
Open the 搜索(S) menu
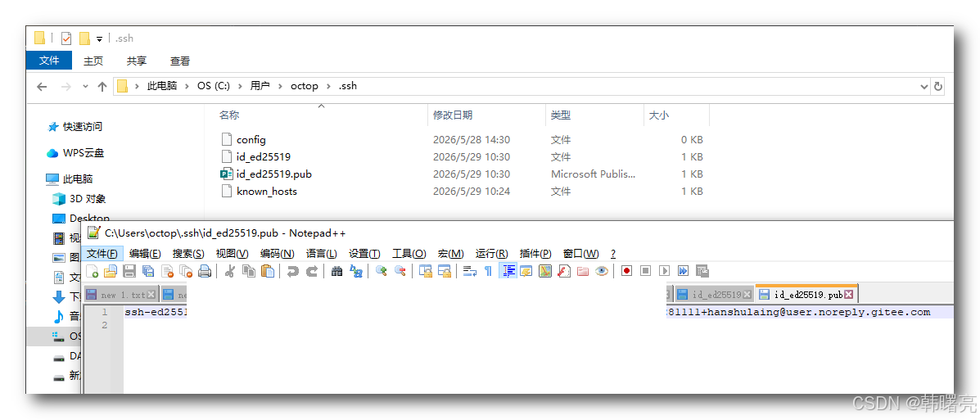188,254
